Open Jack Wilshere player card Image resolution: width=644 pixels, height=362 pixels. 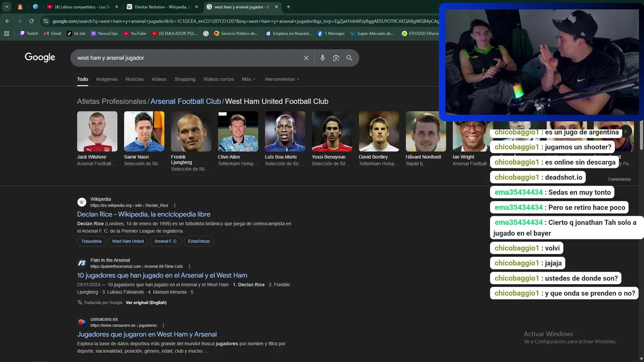(97, 139)
